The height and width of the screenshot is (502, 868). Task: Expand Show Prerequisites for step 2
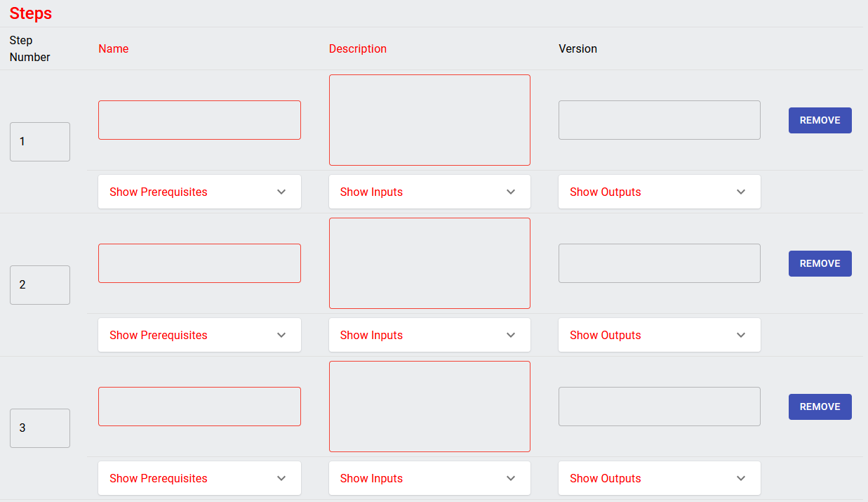(x=199, y=335)
